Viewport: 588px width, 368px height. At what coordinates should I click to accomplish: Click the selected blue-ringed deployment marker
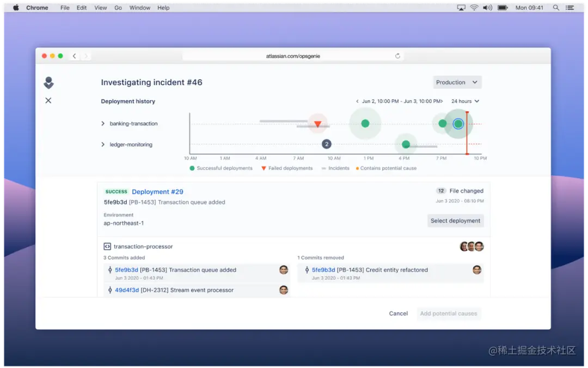[458, 124]
